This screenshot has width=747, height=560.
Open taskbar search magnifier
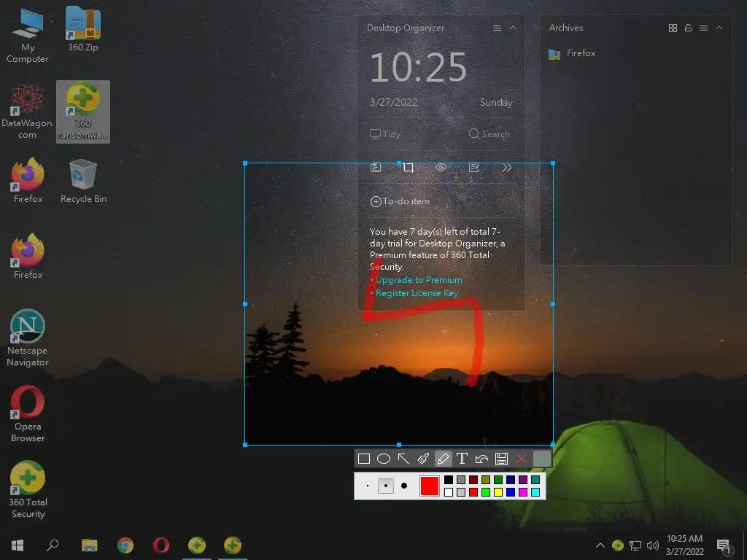coord(53,545)
